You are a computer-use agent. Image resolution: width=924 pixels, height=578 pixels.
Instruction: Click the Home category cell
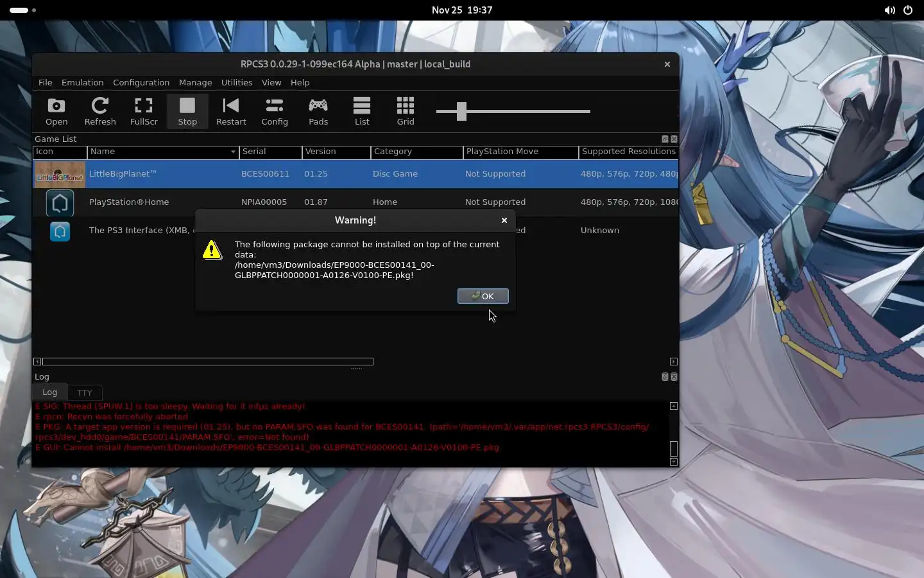(385, 202)
